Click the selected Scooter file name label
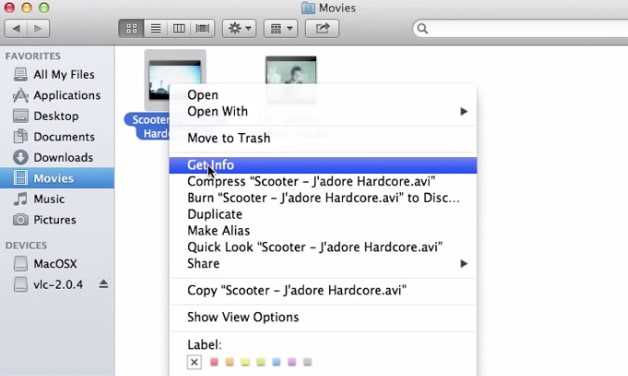 pyautogui.click(x=148, y=126)
